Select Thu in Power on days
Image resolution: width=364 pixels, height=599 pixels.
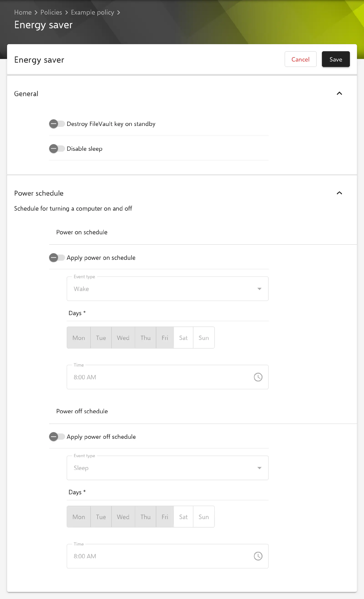coord(145,338)
